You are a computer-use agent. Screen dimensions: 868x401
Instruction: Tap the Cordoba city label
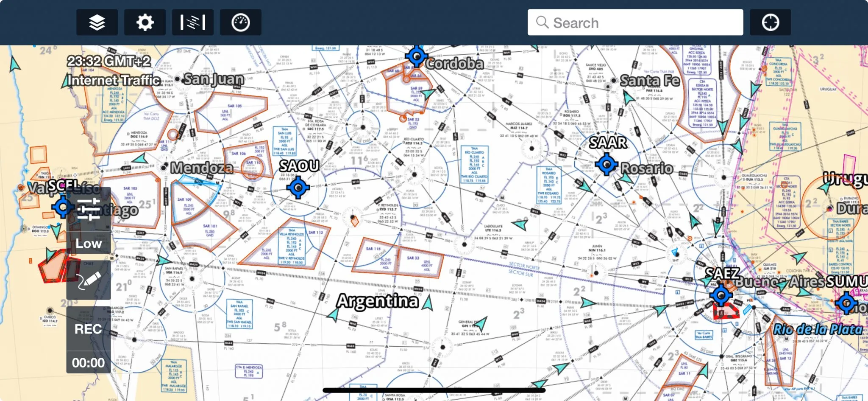point(454,64)
